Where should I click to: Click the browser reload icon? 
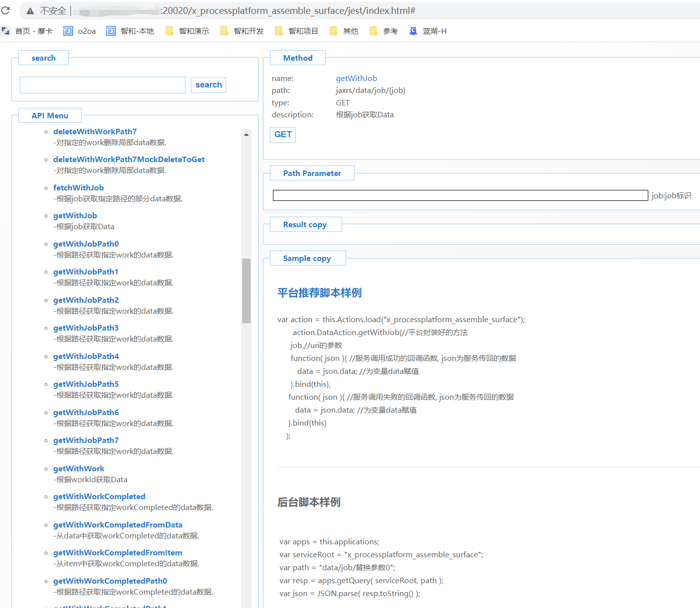[x=5, y=10]
